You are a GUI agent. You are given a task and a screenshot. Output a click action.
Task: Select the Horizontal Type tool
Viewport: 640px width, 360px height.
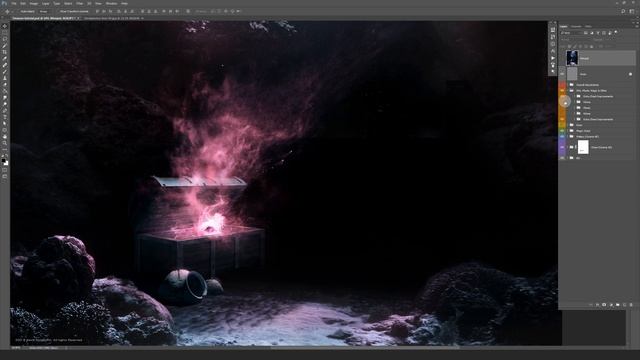click(x=5, y=117)
